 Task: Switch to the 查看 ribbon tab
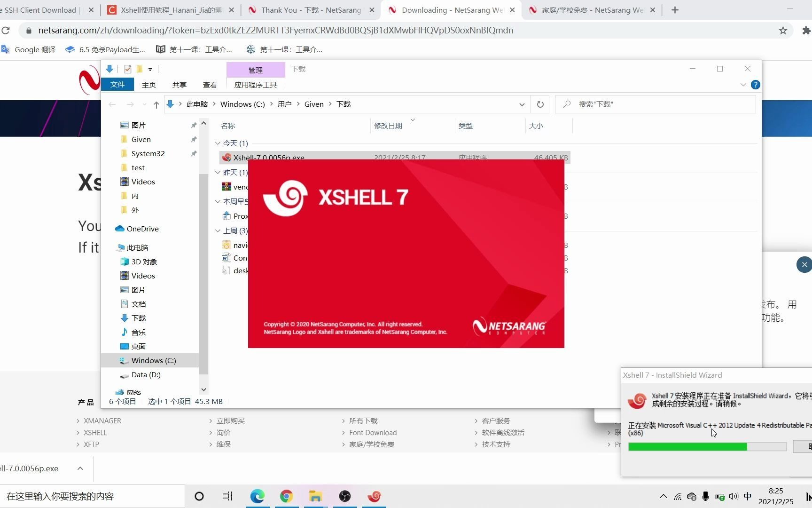click(x=210, y=85)
